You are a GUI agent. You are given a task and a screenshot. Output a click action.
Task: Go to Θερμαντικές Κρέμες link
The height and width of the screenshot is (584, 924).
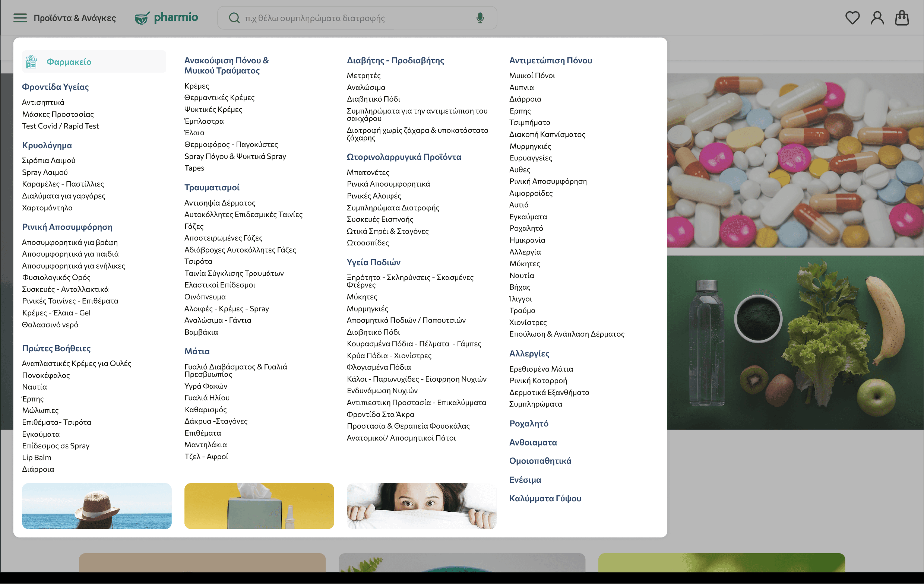point(219,98)
